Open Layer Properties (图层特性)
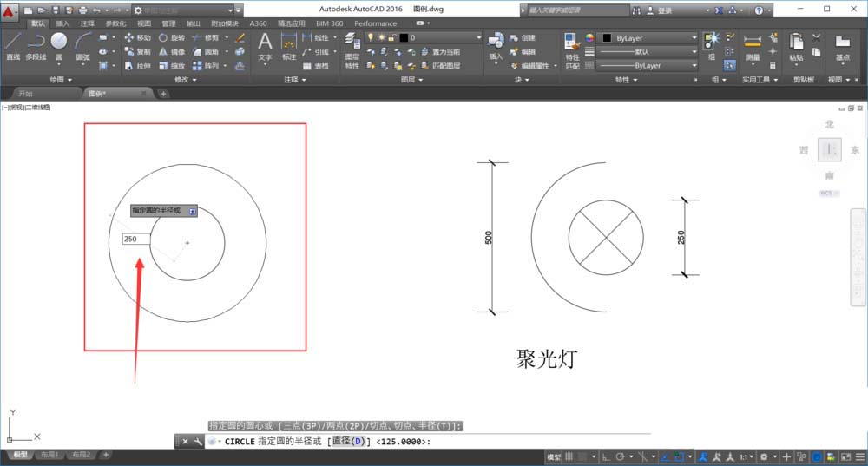Image resolution: width=868 pixels, height=466 pixels. (x=352, y=50)
